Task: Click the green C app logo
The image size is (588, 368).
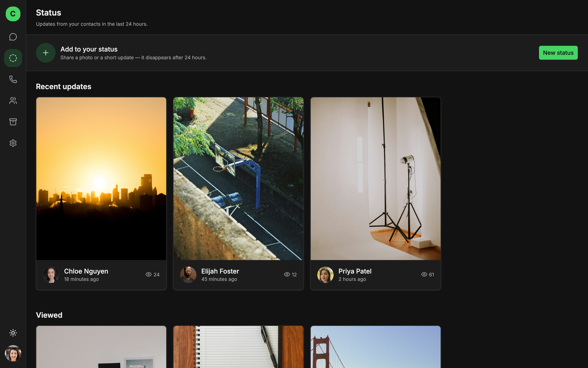Action: [13, 14]
